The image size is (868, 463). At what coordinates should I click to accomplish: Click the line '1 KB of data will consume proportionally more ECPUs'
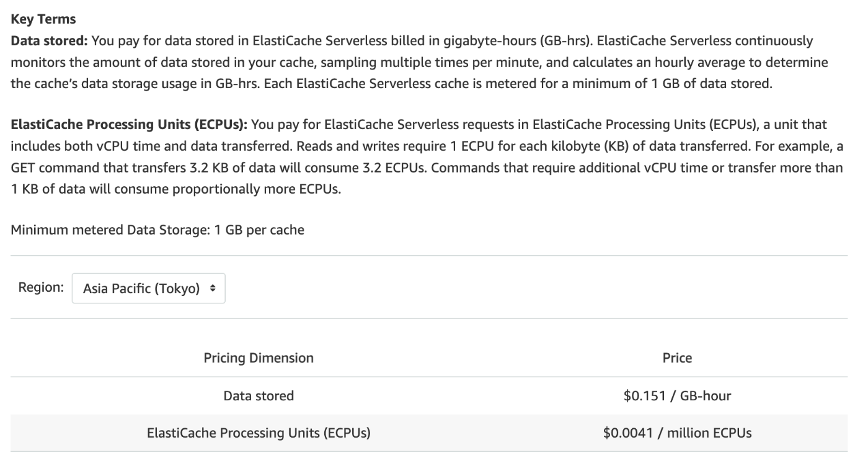tap(176, 189)
